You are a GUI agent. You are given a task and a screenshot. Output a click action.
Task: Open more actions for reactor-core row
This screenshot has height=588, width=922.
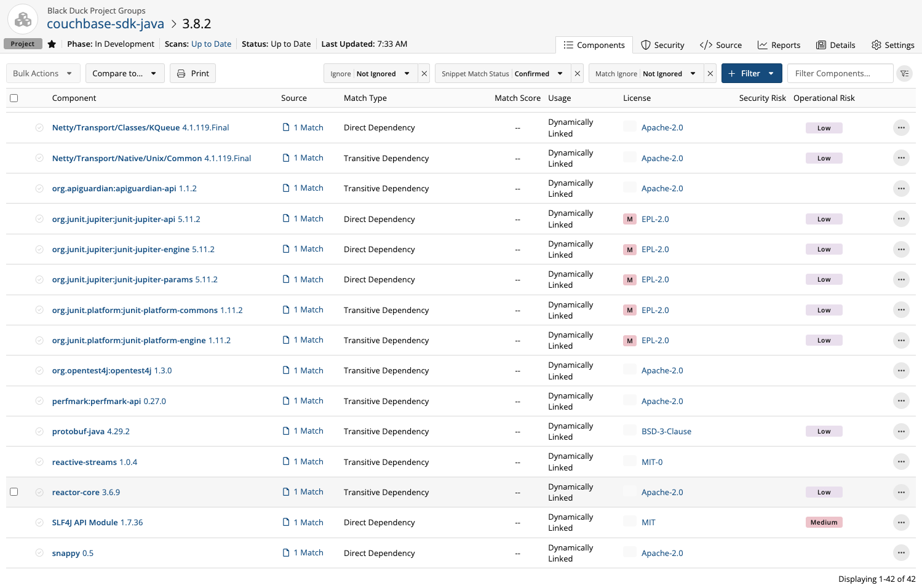(901, 492)
